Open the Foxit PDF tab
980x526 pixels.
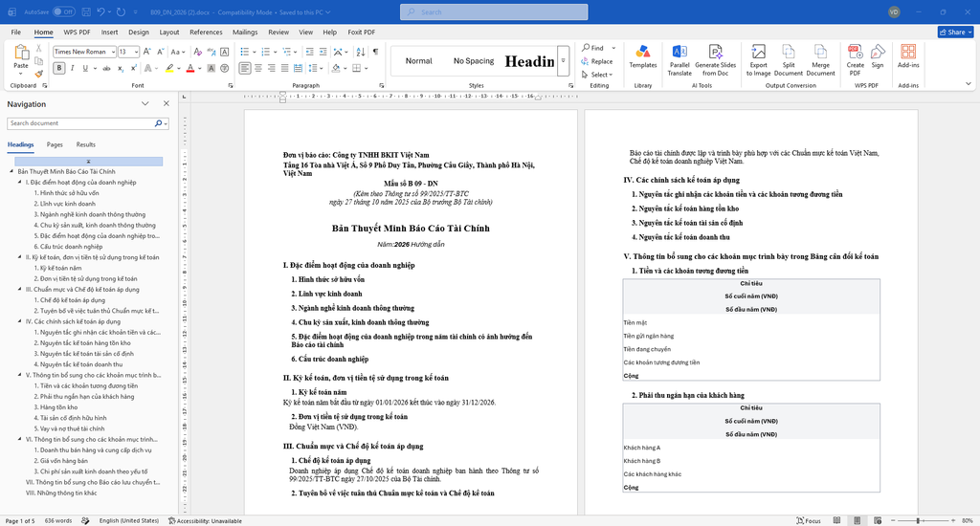tap(361, 32)
